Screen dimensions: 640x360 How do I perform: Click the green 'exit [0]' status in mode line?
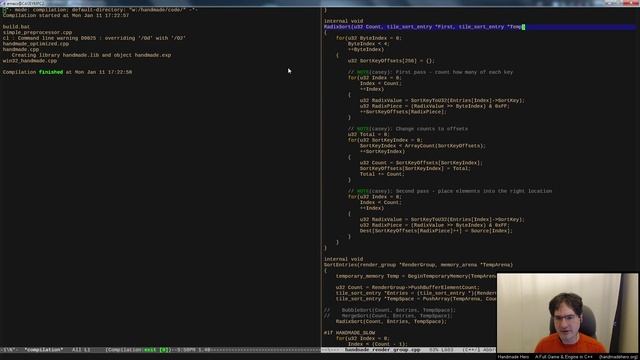(156, 350)
